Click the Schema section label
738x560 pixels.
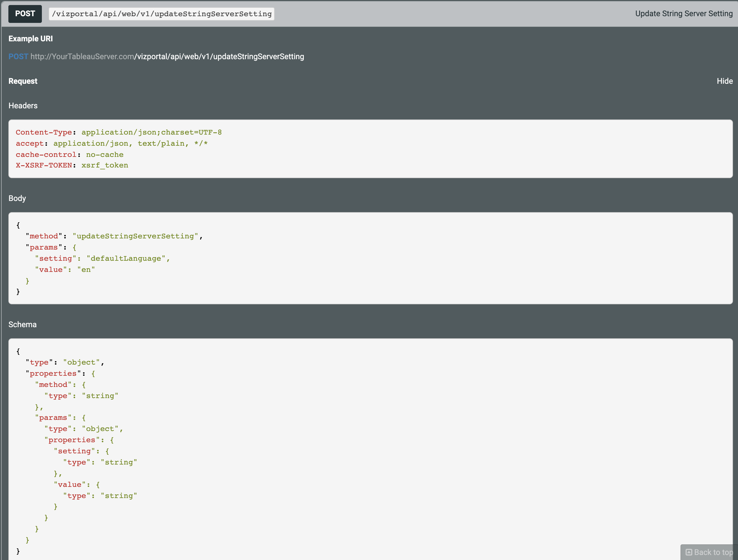coord(22,324)
